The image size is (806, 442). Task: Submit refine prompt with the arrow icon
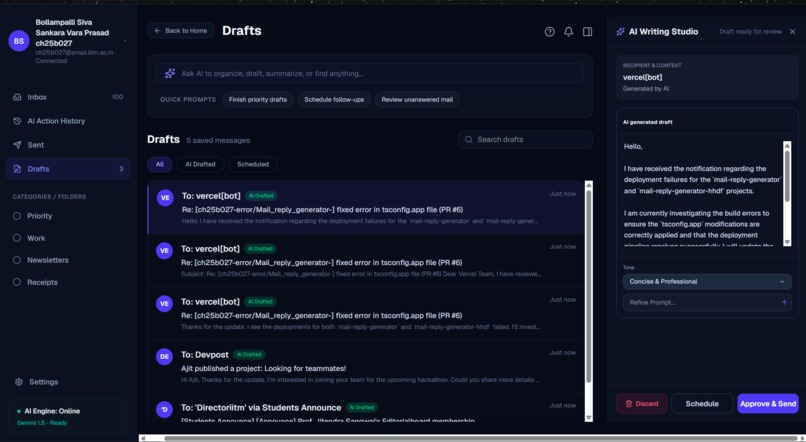(x=784, y=302)
